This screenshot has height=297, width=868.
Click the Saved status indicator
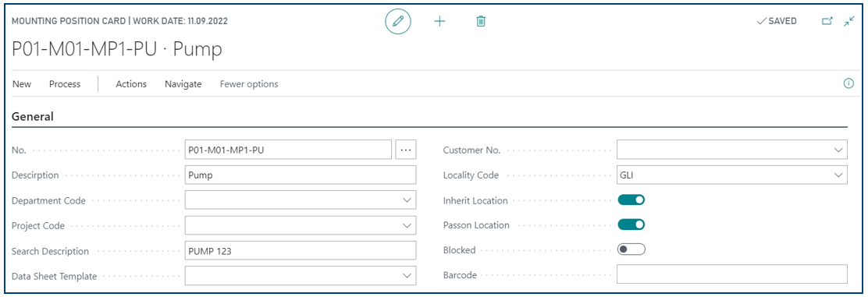(777, 21)
